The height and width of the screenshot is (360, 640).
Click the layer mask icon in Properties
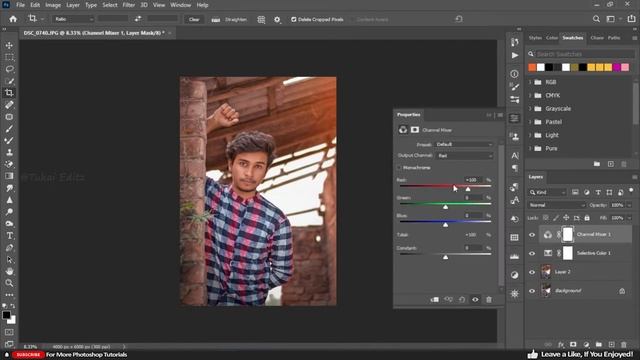tap(415, 130)
